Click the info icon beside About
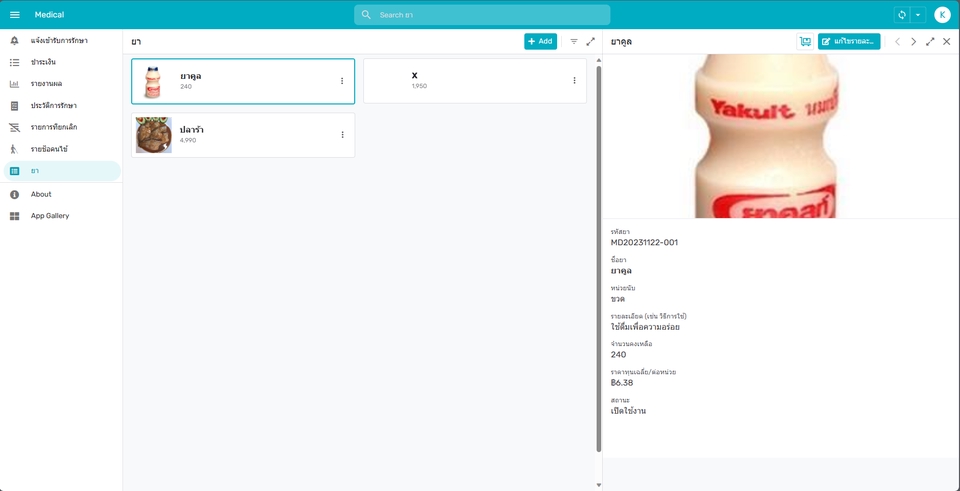Viewport: 960px width, 491px height. click(x=15, y=194)
